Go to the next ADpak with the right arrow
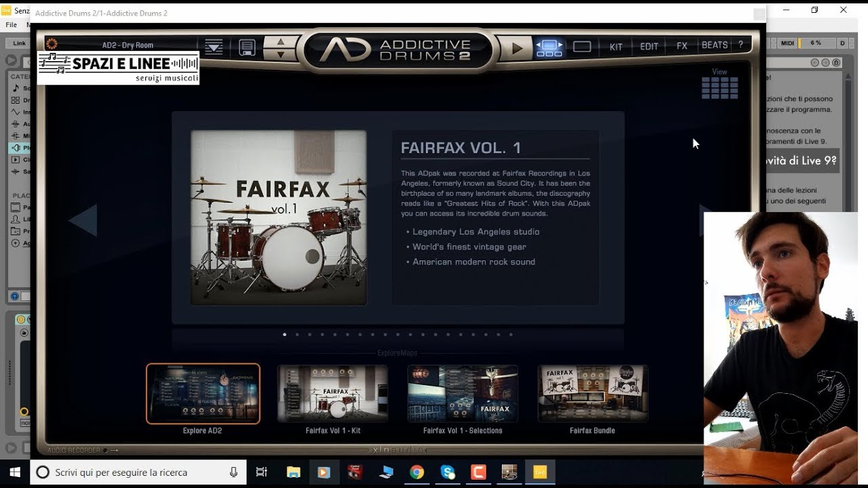This screenshot has height=488, width=868. point(703,220)
